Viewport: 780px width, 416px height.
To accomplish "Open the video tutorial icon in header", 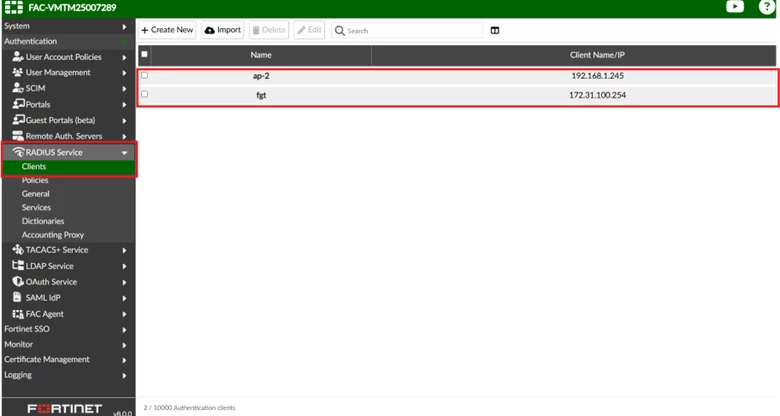I will 735,6.
